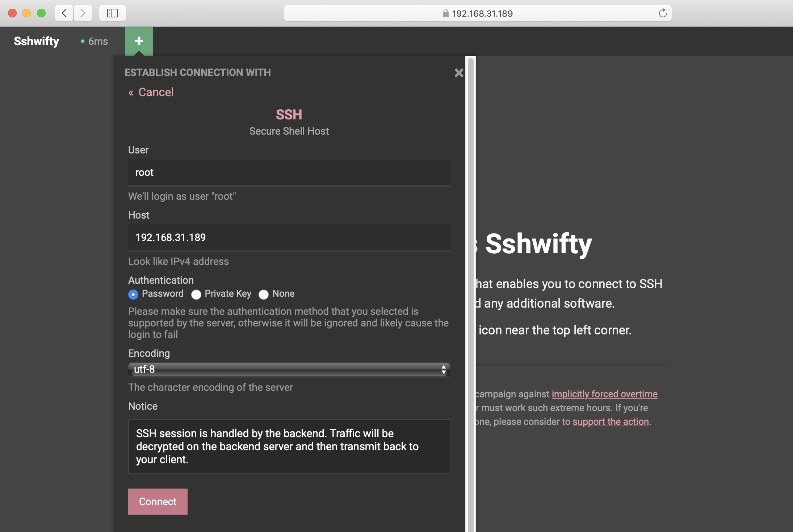Select Private Key authentication option
This screenshot has height=532, width=793.
[x=196, y=295]
